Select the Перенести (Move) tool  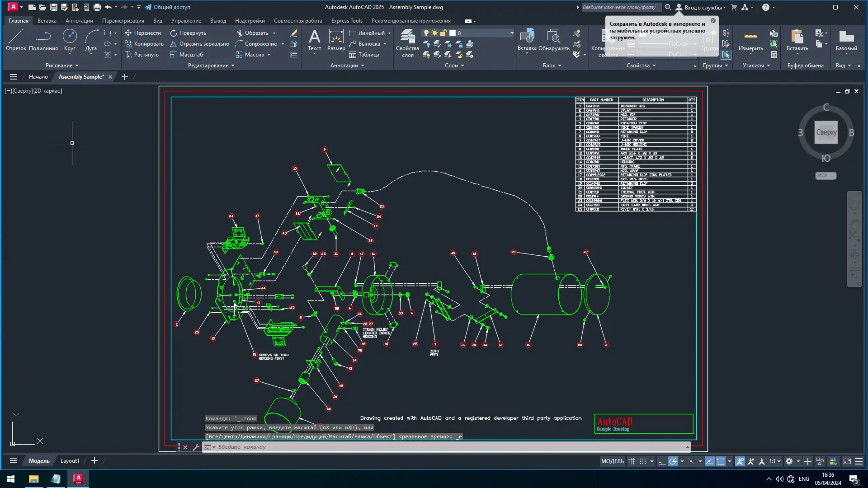pos(143,33)
